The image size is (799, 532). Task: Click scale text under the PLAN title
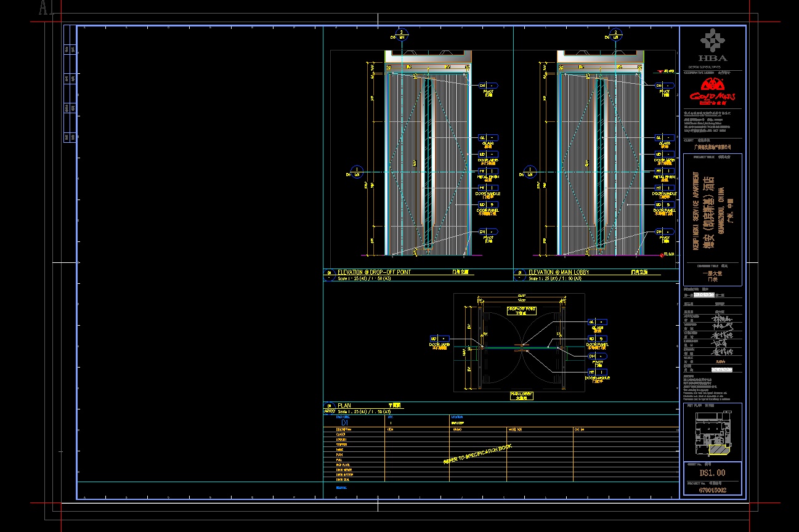[x=364, y=412]
